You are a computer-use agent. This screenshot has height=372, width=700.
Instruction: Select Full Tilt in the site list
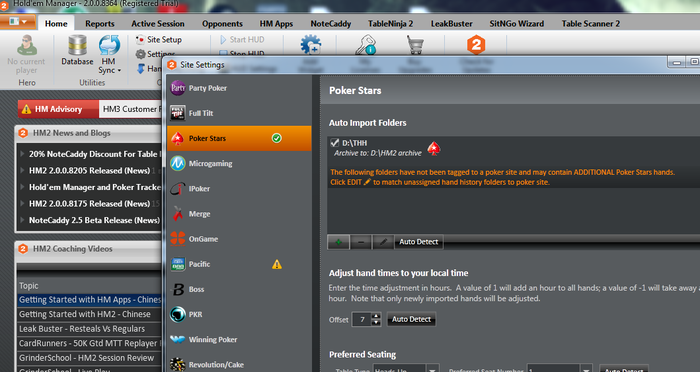pos(239,113)
